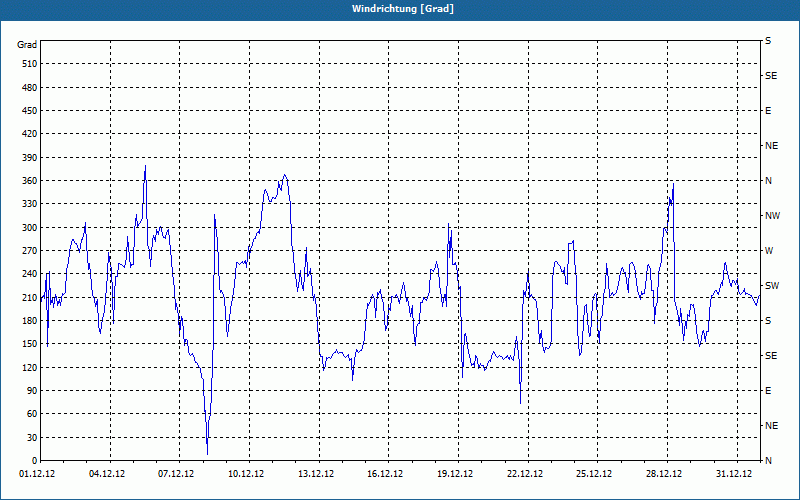Select the 180 y-axis value
The width and height of the screenshot is (800, 500).
[30, 321]
